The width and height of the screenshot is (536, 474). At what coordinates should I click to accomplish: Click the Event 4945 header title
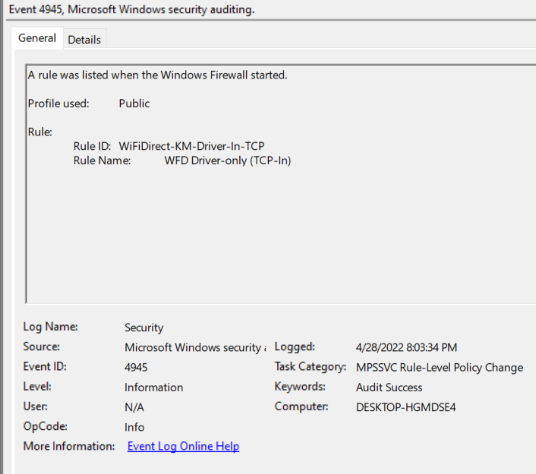point(132,9)
